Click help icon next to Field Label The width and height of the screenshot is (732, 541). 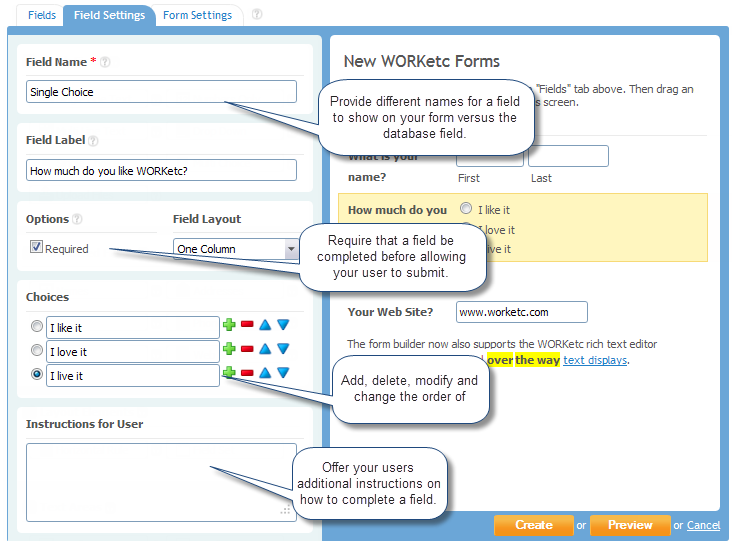[x=93, y=141]
